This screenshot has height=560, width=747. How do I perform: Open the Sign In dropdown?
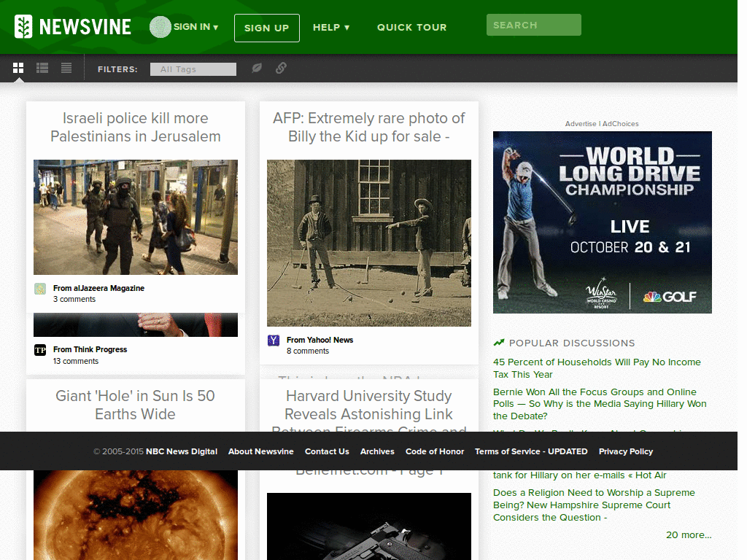tap(196, 27)
